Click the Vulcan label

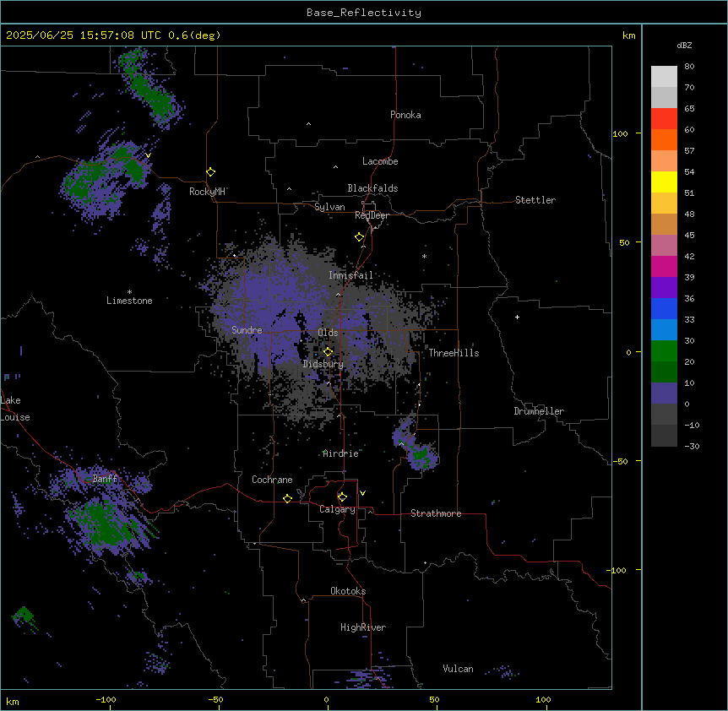(x=458, y=669)
